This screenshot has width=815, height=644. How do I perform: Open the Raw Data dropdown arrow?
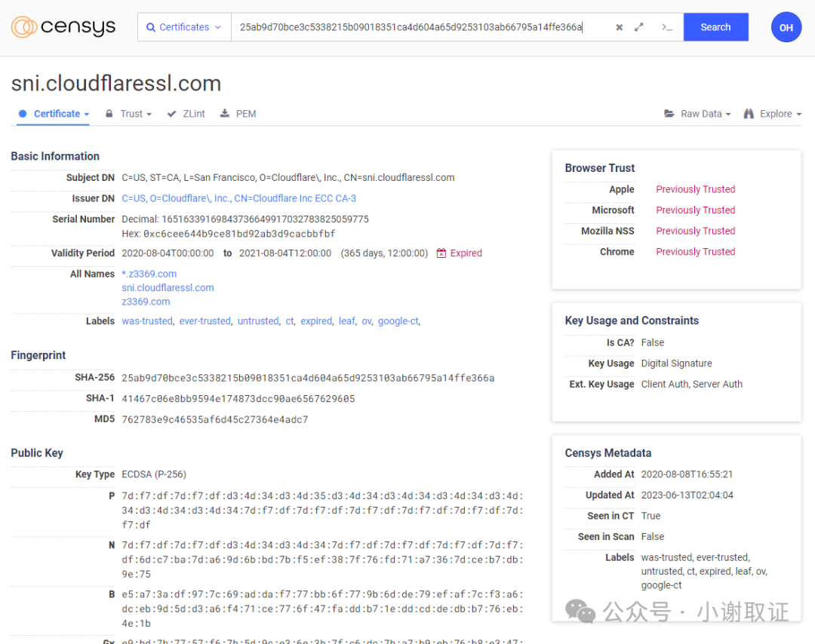tap(728, 115)
